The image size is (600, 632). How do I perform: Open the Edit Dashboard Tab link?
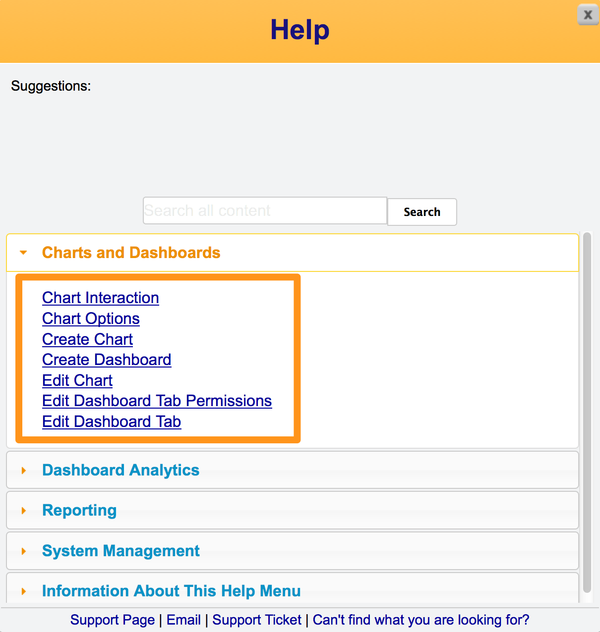111,422
